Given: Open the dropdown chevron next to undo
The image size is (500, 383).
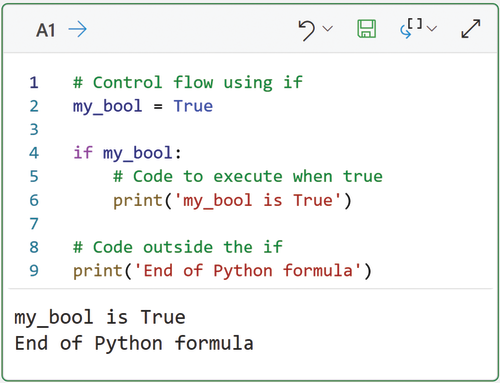Looking at the screenshot, I should 328,29.
